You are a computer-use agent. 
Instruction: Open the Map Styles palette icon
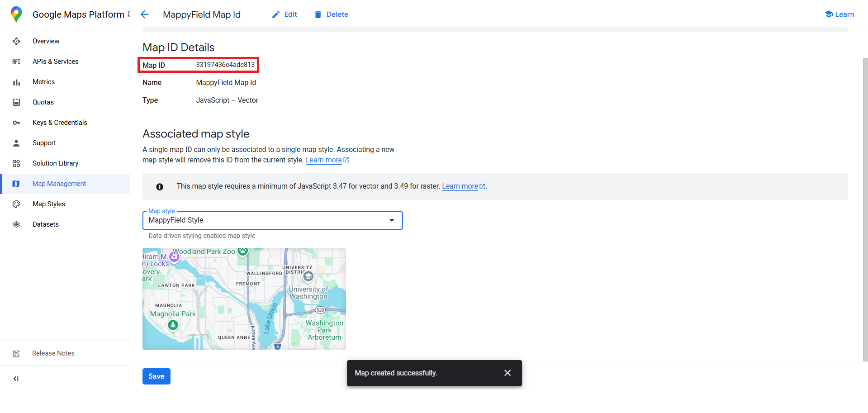point(16,204)
